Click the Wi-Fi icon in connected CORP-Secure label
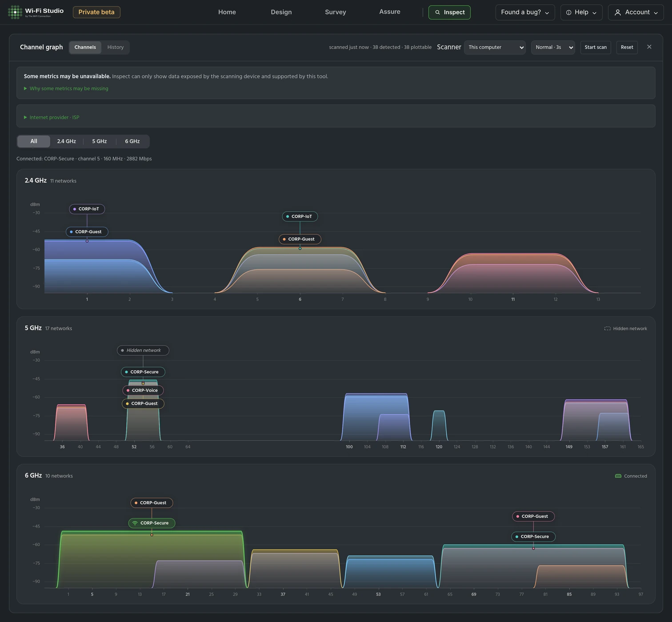The width and height of the screenshot is (672, 622). 135,523
